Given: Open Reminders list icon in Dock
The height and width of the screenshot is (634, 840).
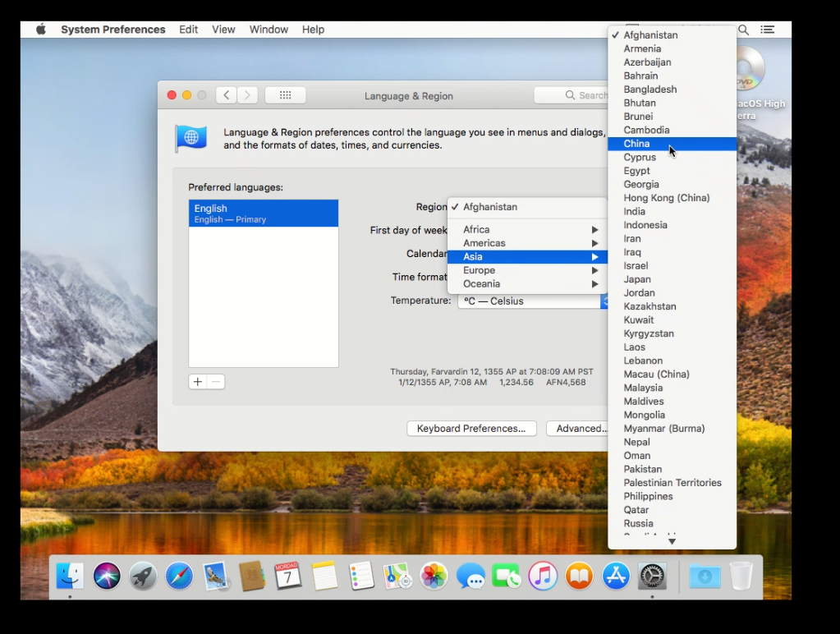Looking at the screenshot, I should 361,577.
